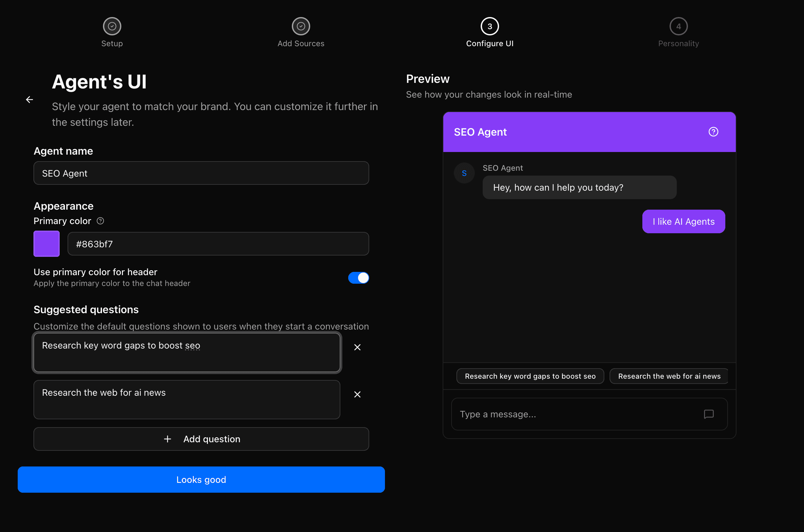The image size is (804, 532).
Task: Select the Configure UI step
Action: click(490, 26)
